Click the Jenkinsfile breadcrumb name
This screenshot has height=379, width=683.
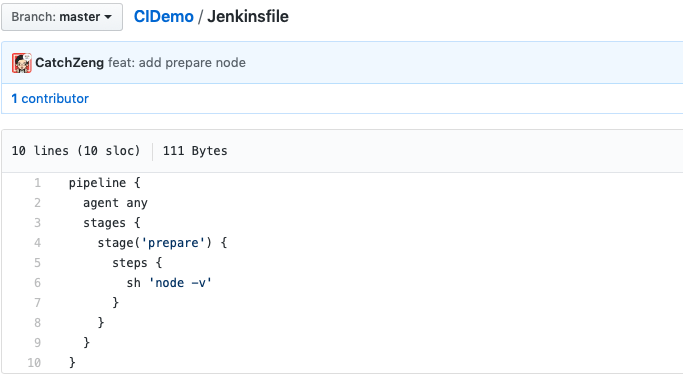coord(247,17)
